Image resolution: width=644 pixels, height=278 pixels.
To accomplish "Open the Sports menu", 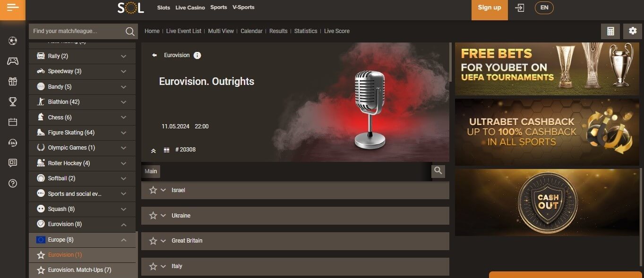I will click(x=218, y=7).
